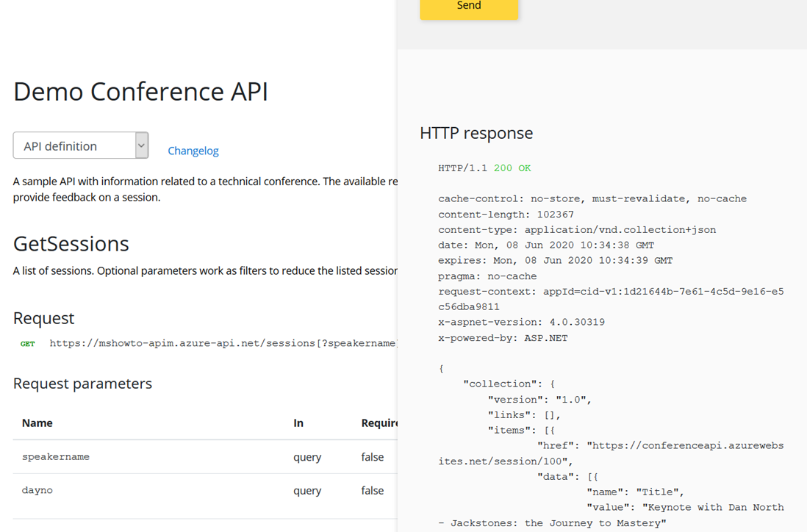Viewport: 807px width, 532px height.
Task: Select the speakername parameter cell
Action: click(56, 457)
